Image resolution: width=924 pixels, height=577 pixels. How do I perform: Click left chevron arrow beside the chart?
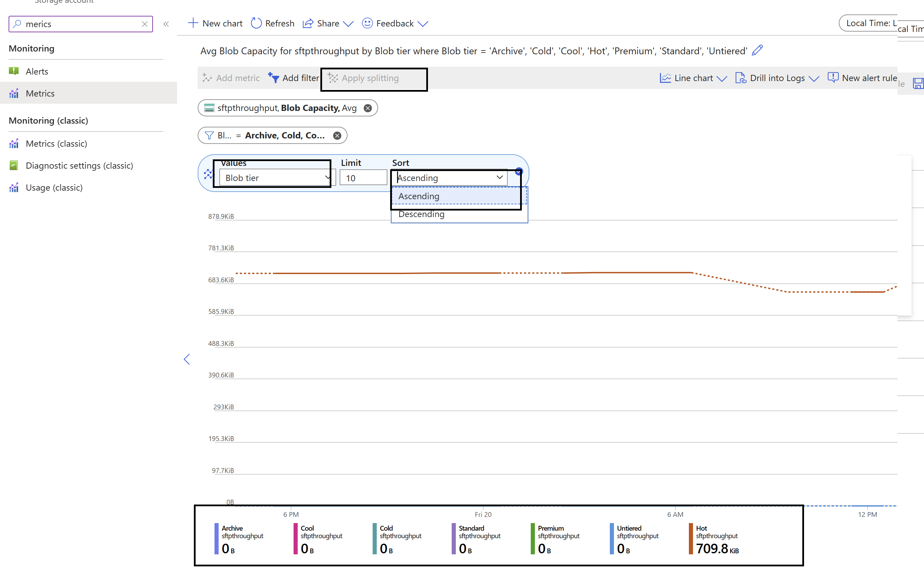187,359
